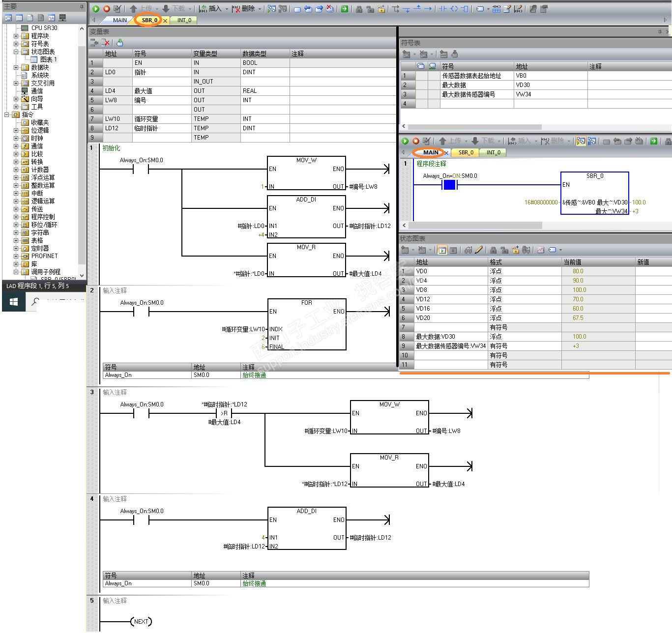Screen dimensions: 672x633
Task: Click the Windows Start button
Action: 13,302
